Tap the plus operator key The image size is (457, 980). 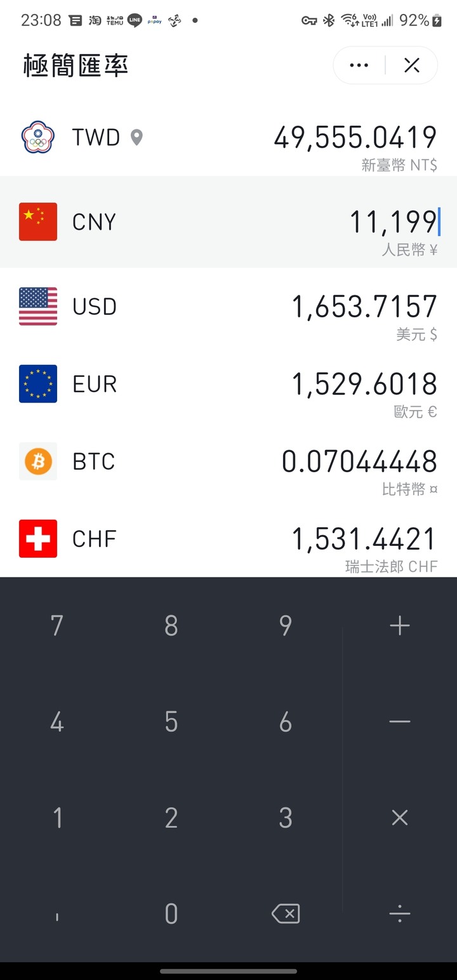(x=400, y=626)
